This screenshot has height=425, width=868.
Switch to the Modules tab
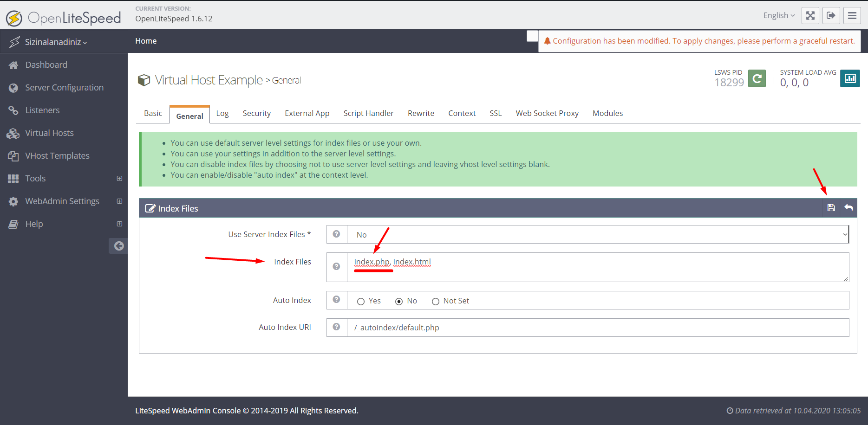click(x=607, y=113)
